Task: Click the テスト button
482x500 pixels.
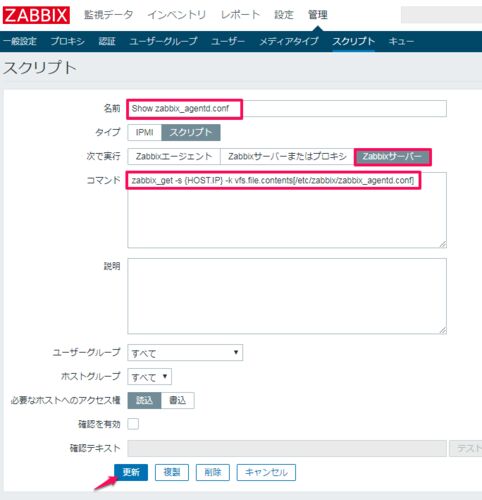Action: point(466,448)
